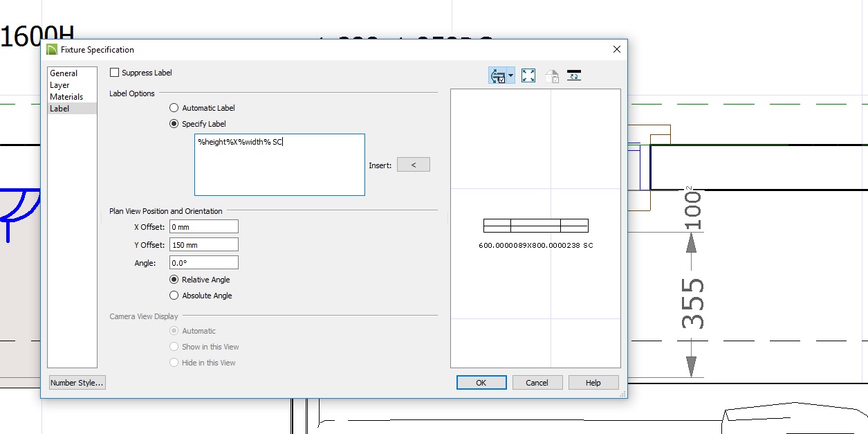Click the Fill Window preview icon
Image resolution: width=868 pixels, height=434 pixels.
click(528, 76)
